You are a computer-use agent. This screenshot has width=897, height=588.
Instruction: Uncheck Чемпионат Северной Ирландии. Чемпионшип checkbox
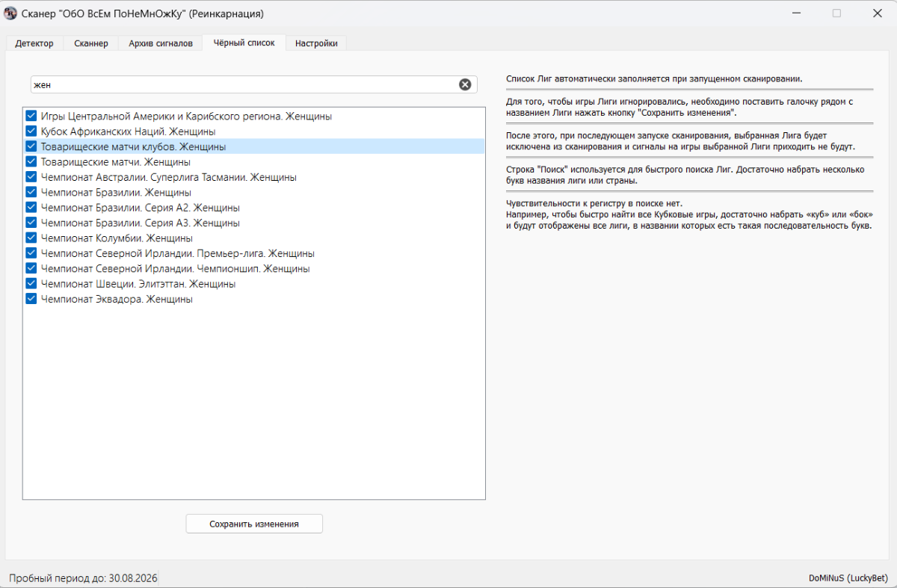point(31,268)
